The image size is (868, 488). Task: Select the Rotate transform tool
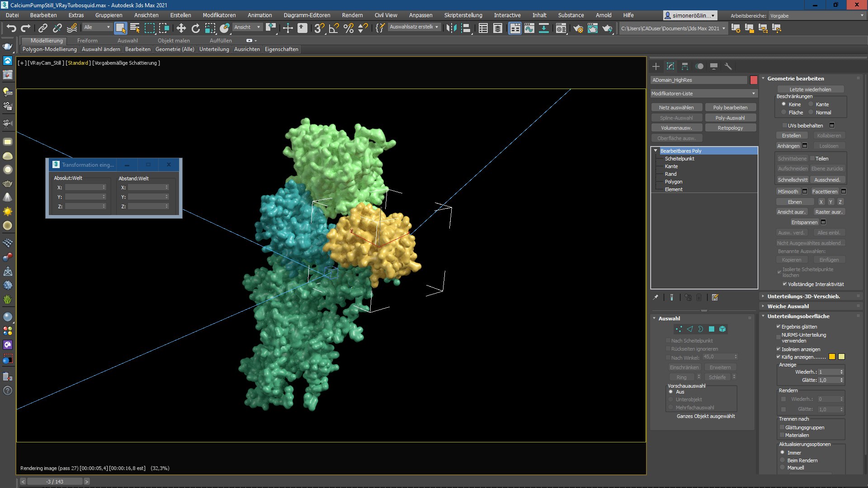click(x=196, y=28)
